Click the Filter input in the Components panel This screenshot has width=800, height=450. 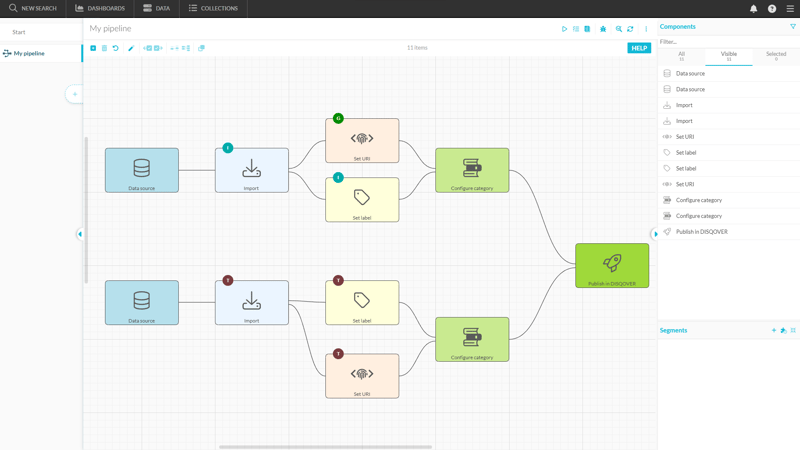pyautogui.click(x=729, y=42)
